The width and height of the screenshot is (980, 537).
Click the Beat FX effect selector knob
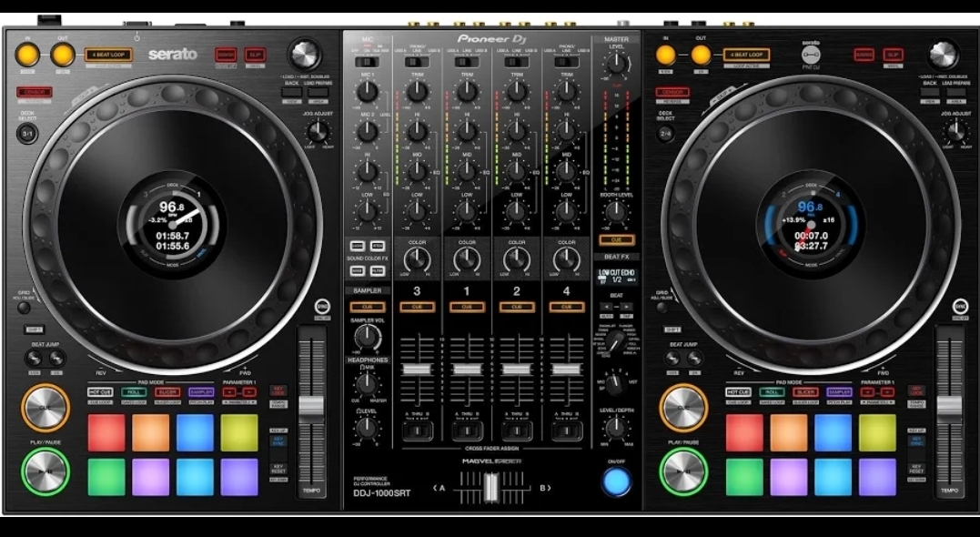pyautogui.click(x=616, y=341)
